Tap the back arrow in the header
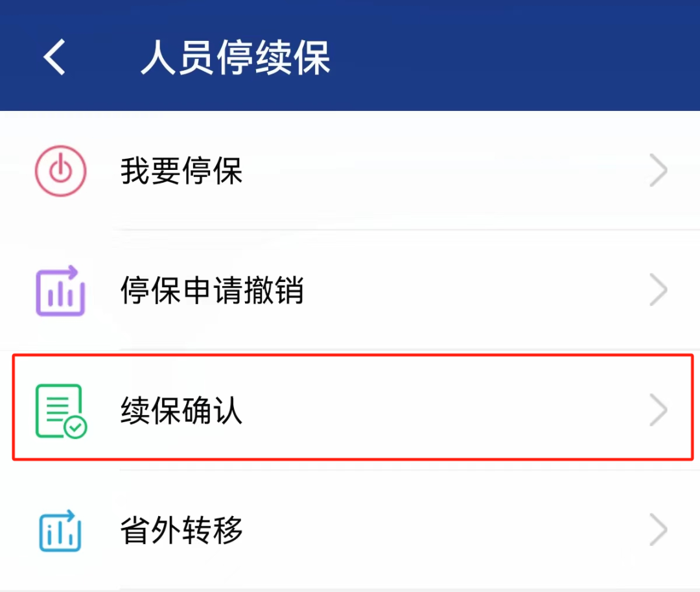This screenshot has width=700, height=592. (55, 57)
